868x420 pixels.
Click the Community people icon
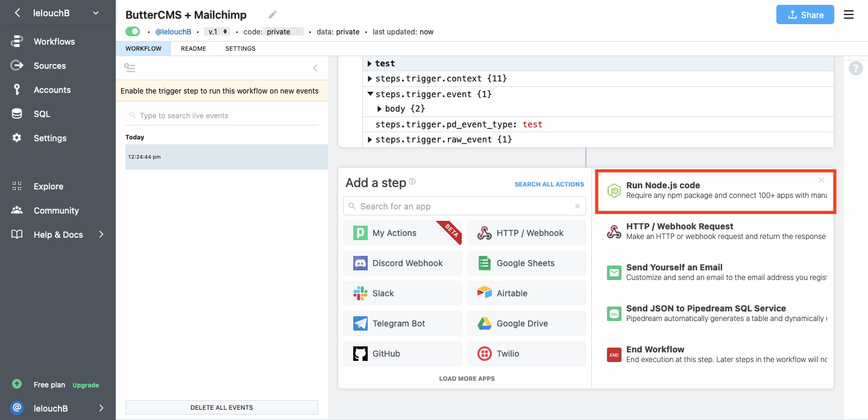point(17,211)
